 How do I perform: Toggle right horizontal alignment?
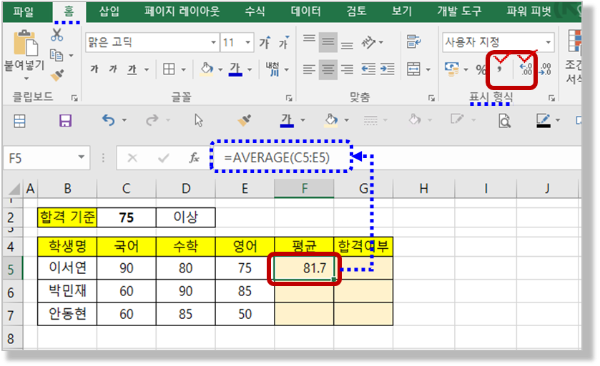coord(347,69)
